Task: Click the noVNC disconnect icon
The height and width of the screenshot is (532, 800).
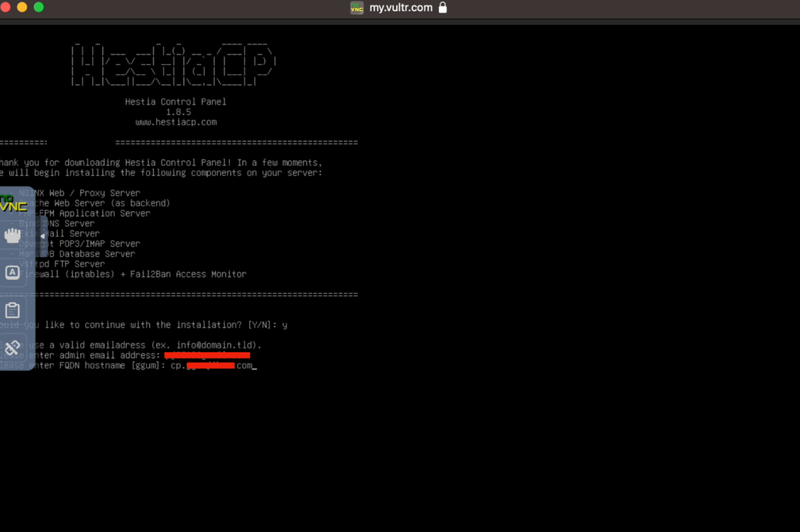Action: tap(12, 348)
